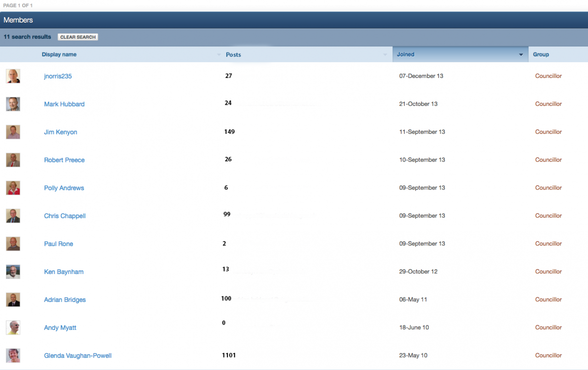Click the joined date 06-May 11

click(x=413, y=299)
